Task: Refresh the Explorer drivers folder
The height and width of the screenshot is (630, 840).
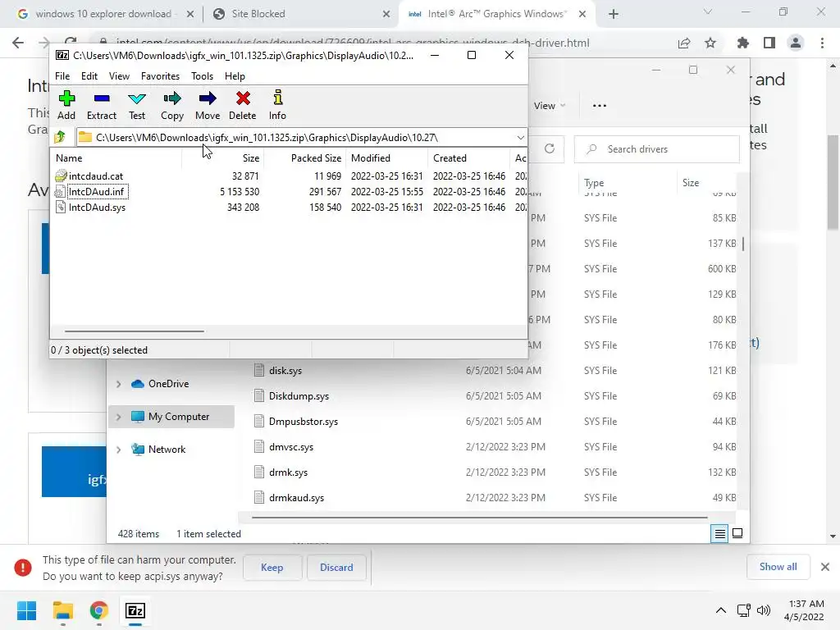Action: click(x=550, y=149)
